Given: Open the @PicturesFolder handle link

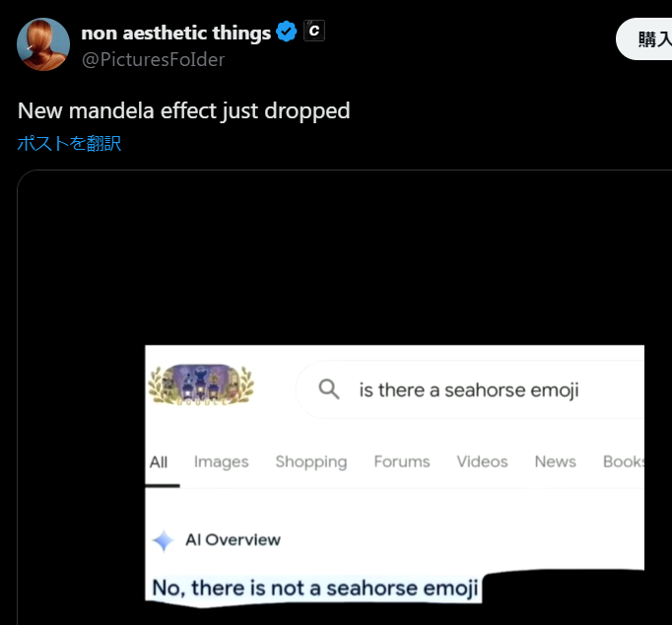Looking at the screenshot, I should click(153, 59).
